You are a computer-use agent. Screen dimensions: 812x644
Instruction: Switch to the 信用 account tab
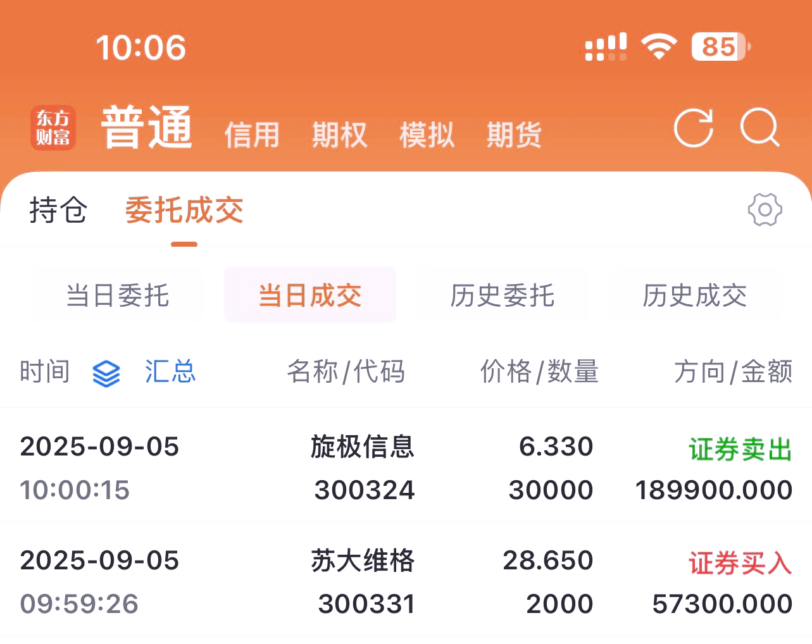point(252,135)
